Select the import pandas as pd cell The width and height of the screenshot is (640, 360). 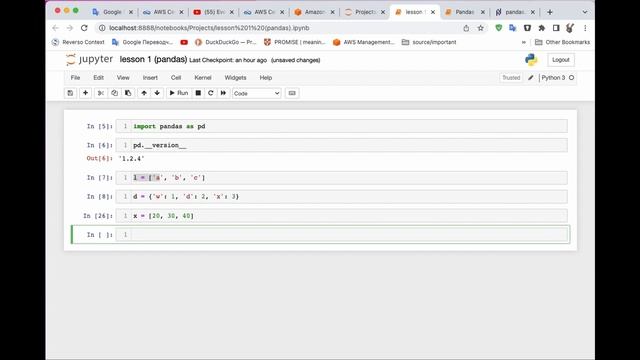click(x=350, y=126)
